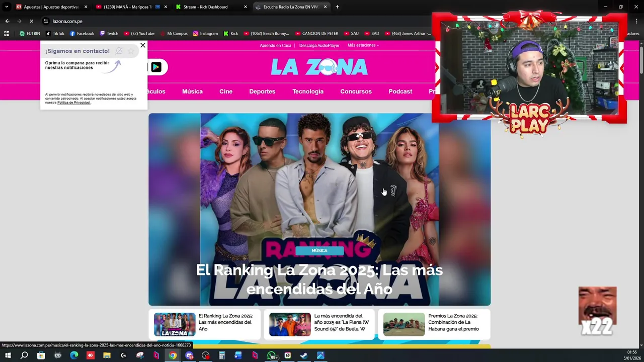The image size is (644, 362).
Task: Open Windows taskbar search
Action: [x=24, y=355]
